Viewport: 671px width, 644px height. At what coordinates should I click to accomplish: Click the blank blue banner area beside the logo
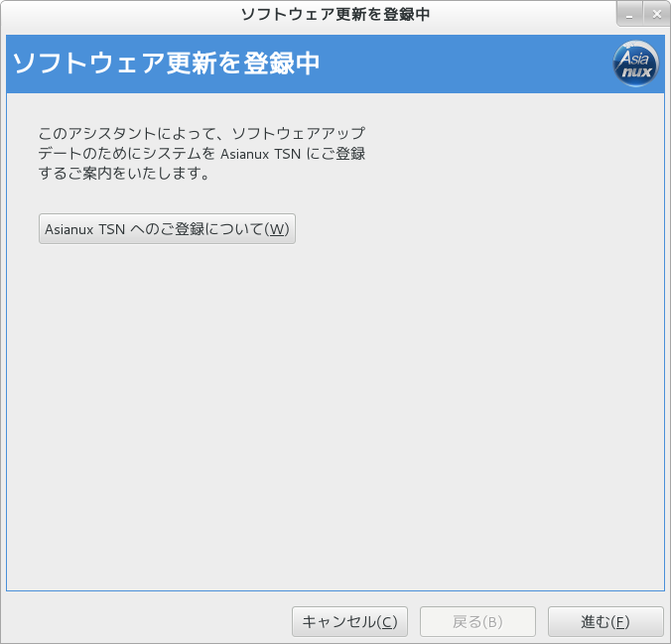point(467,64)
